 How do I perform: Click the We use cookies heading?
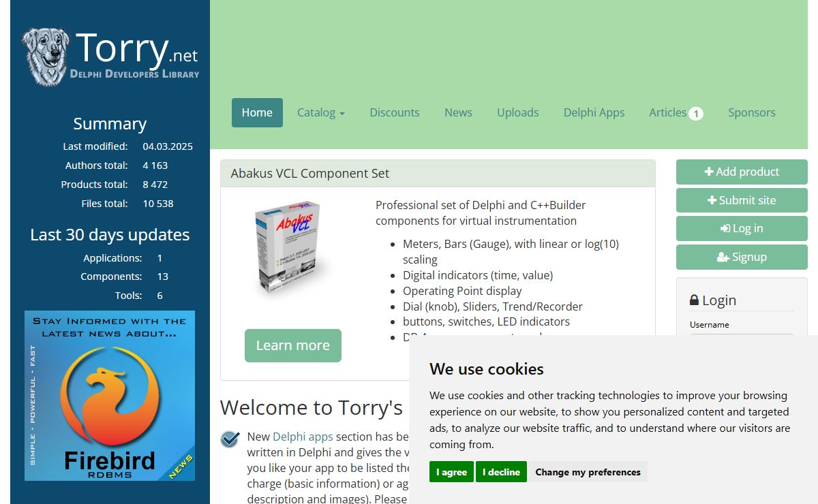(487, 369)
